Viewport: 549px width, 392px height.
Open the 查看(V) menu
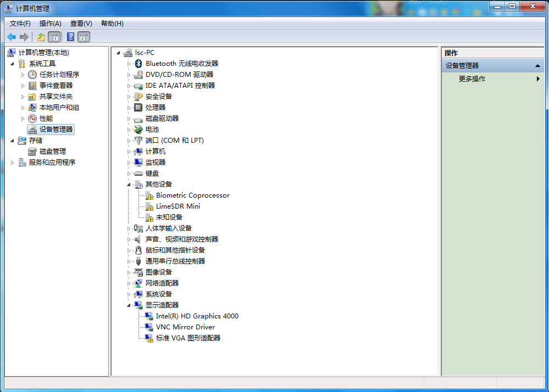[x=81, y=24]
